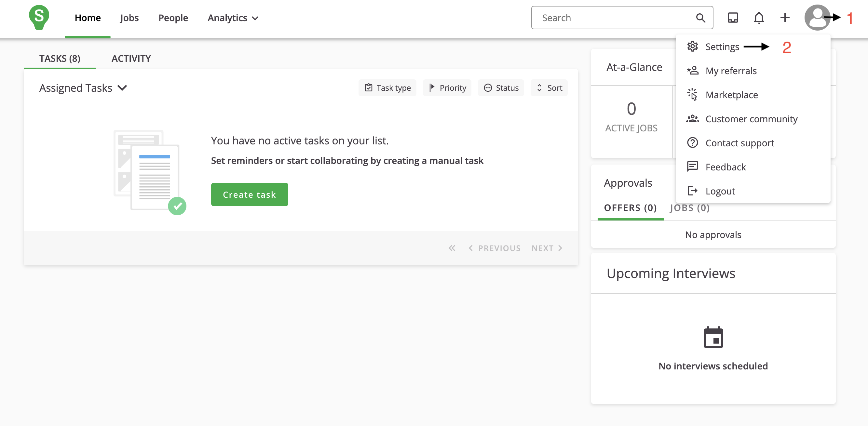Select My referrals menu entry
Screen dimensions: 868x426
pyautogui.click(x=731, y=71)
